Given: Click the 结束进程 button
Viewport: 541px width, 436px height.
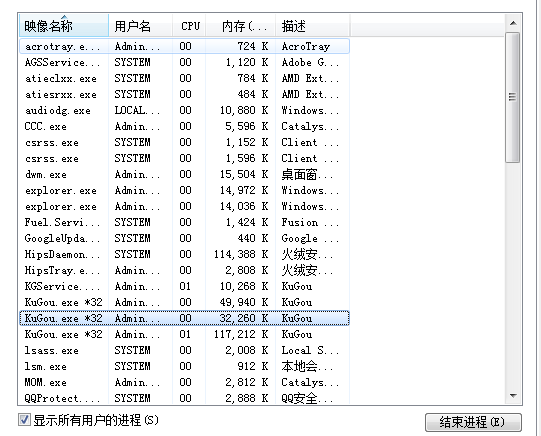Looking at the screenshot, I should [473, 422].
